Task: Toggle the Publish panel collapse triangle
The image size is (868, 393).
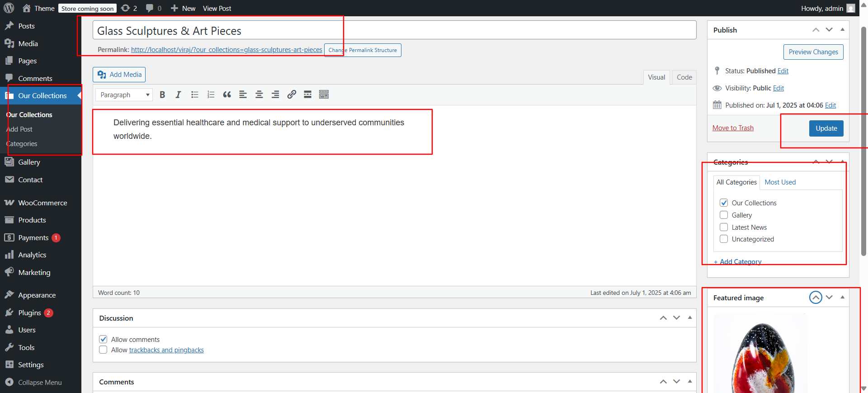Action: tap(842, 29)
